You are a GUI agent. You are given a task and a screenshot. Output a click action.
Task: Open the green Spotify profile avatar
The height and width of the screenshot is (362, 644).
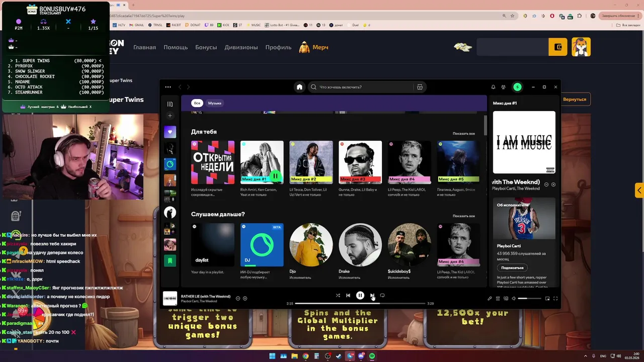point(517,87)
